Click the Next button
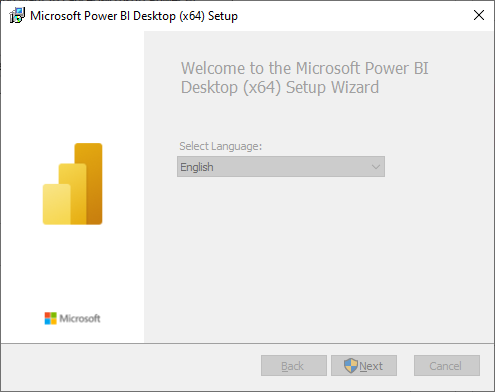The height and width of the screenshot is (392, 495). pyautogui.click(x=364, y=366)
